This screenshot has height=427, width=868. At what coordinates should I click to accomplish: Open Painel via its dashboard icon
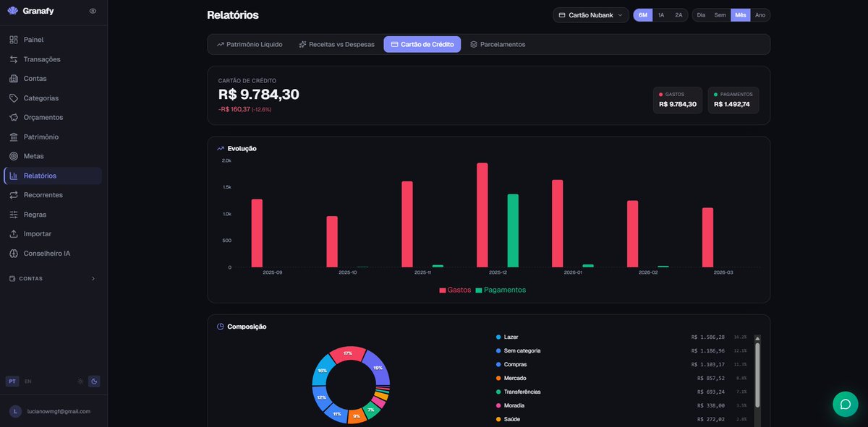pyautogui.click(x=14, y=40)
